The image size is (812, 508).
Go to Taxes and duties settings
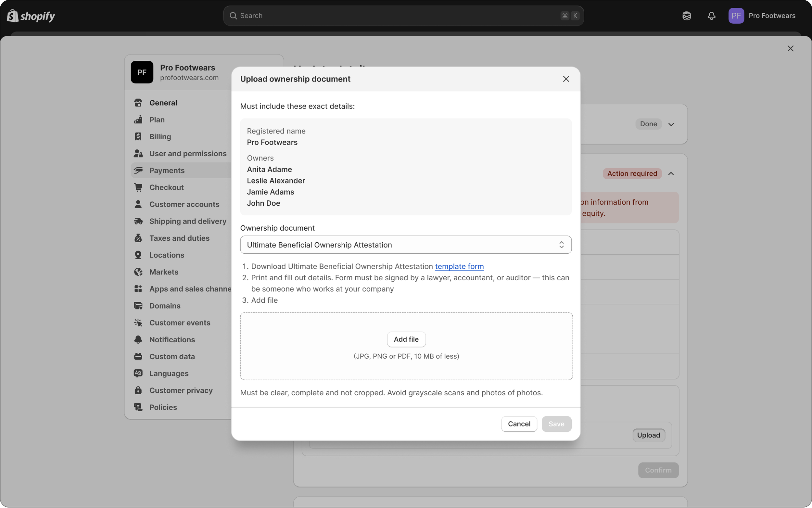pyautogui.click(x=179, y=238)
